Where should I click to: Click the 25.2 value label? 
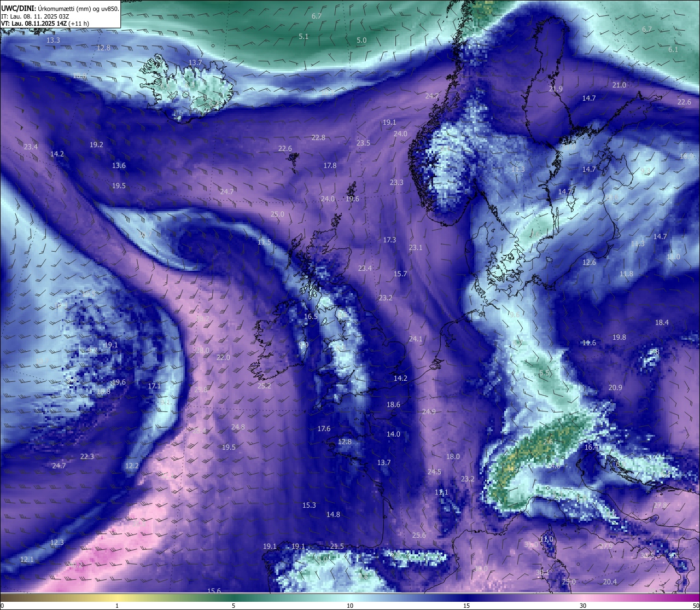point(264,386)
